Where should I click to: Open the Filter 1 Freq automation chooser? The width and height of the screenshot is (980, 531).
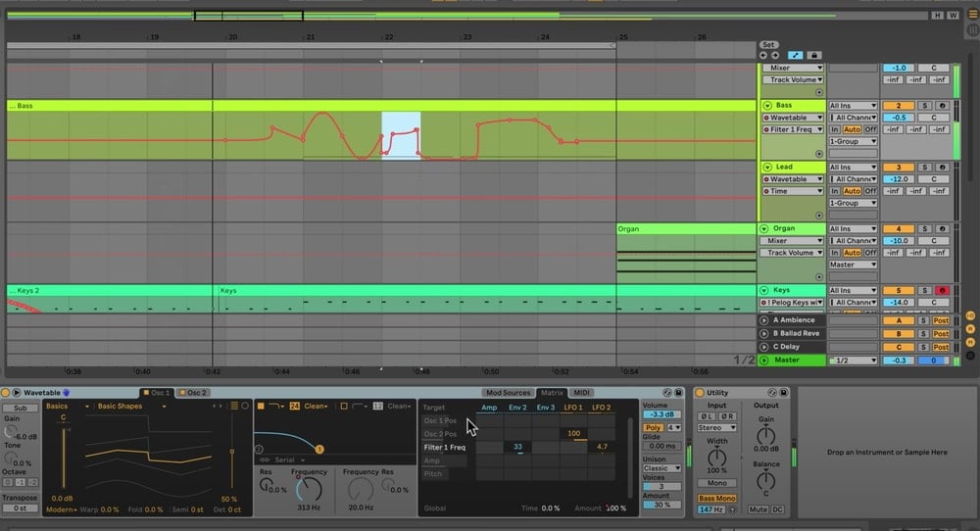pyautogui.click(x=793, y=129)
